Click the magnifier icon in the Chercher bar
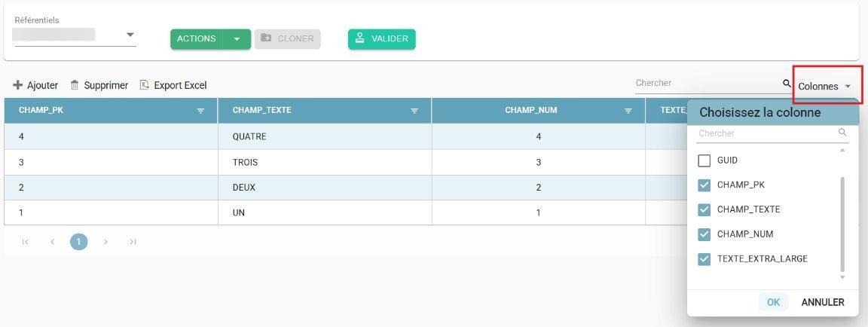Image resolution: width=868 pixels, height=327 pixels. 787,84
